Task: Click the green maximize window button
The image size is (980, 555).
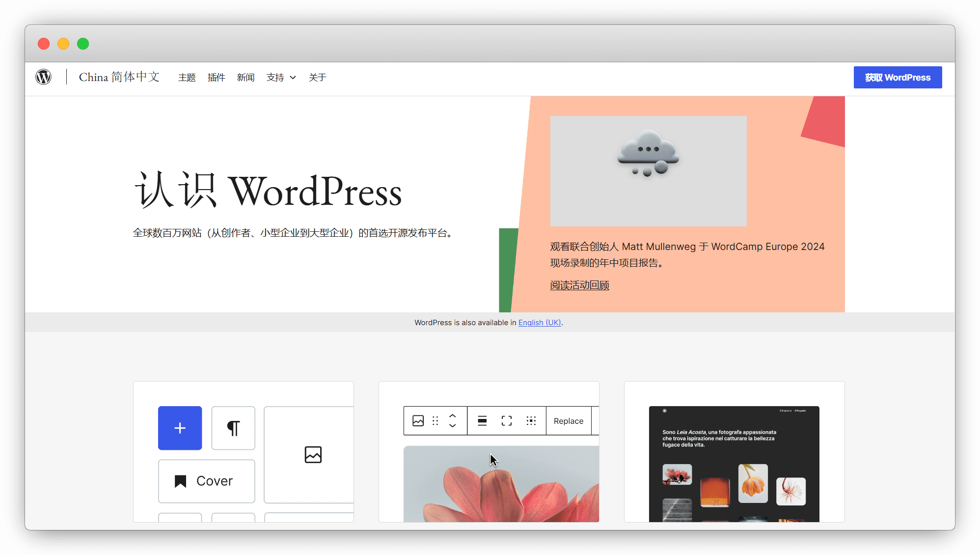Action: tap(83, 44)
